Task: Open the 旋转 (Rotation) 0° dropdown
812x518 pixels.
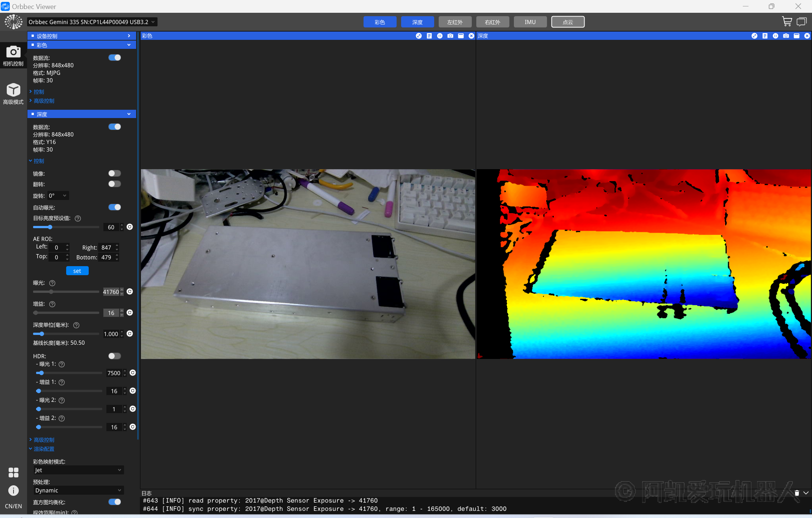Action: coord(58,195)
